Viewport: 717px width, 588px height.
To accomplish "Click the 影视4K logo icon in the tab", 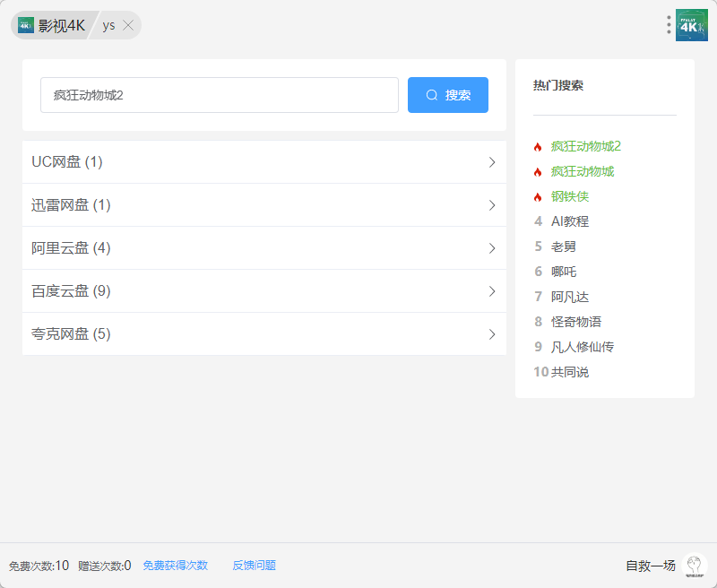I will pyautogui.click(x=26, y=25).
